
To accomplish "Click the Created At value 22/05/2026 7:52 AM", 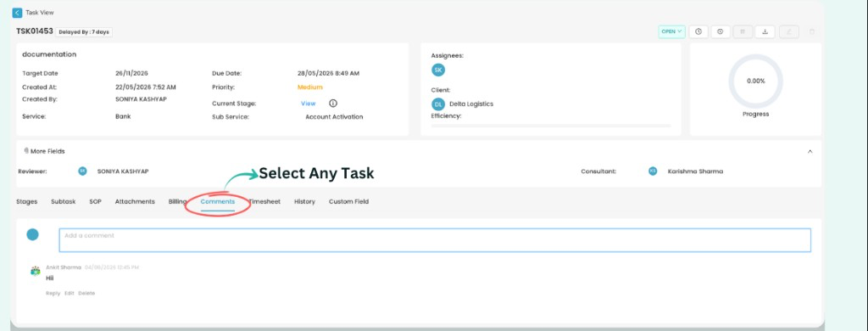I will pyautogui.click(x=146, y=87).
